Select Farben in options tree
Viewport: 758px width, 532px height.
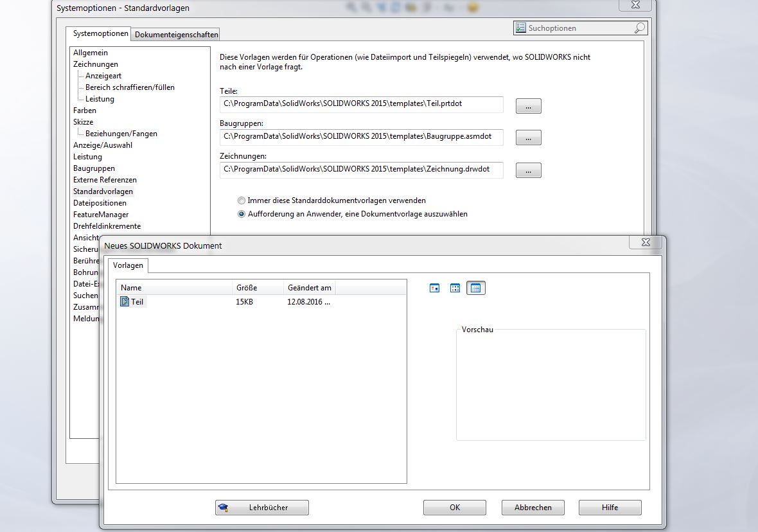[x=85, y=111]
